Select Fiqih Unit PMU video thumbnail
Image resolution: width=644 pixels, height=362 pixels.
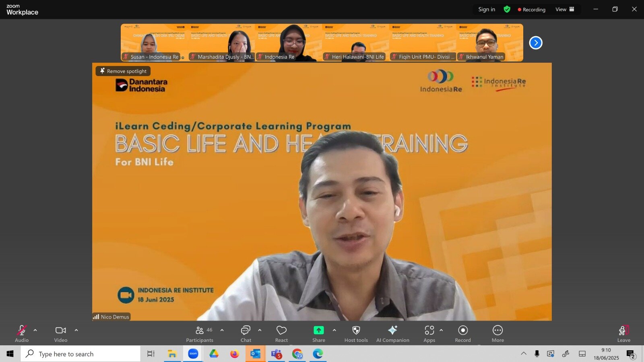423,43
